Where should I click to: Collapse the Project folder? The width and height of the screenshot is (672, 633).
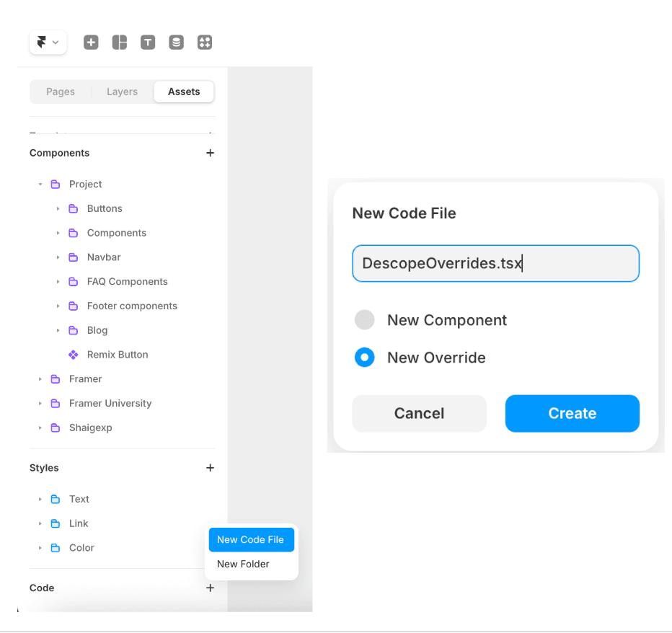click(40, 185)
